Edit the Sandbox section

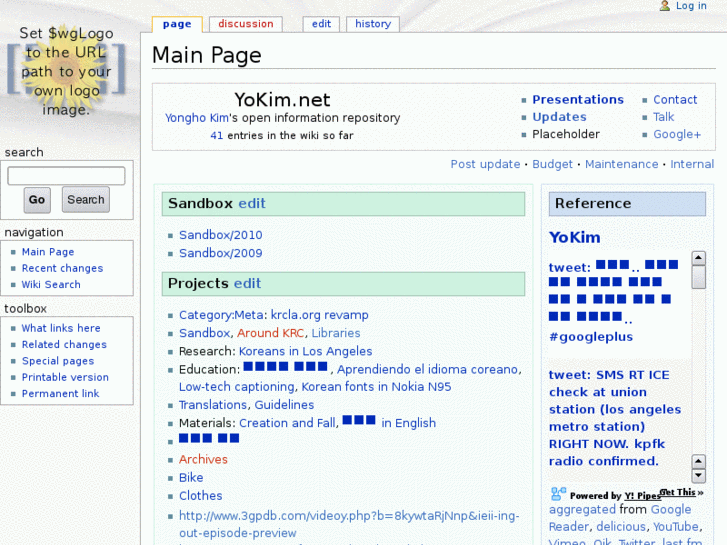(x=252, y=204)
